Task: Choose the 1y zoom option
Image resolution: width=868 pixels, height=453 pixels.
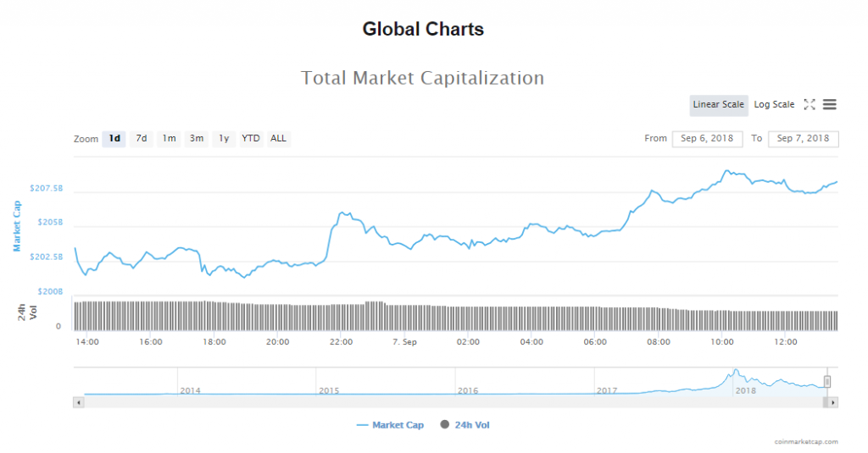Action: click(224, 138)
